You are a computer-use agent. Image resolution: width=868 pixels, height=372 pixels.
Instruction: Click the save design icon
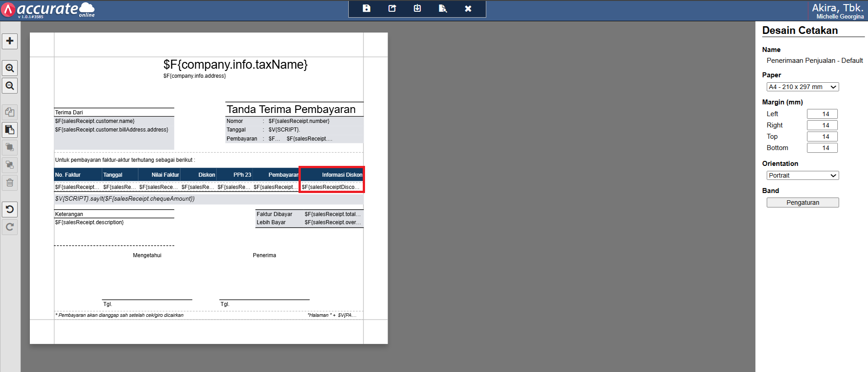(x=366, y=9)
